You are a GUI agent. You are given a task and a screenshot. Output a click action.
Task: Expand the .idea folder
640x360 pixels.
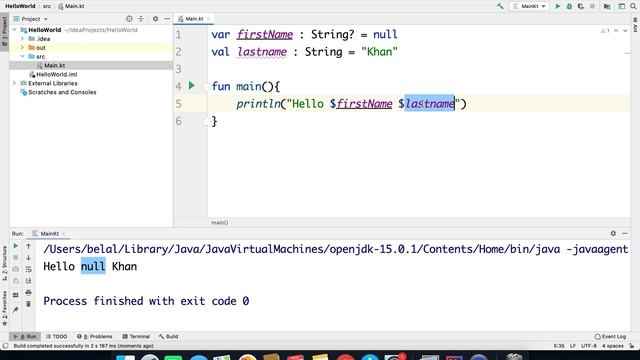coord(22,39)
